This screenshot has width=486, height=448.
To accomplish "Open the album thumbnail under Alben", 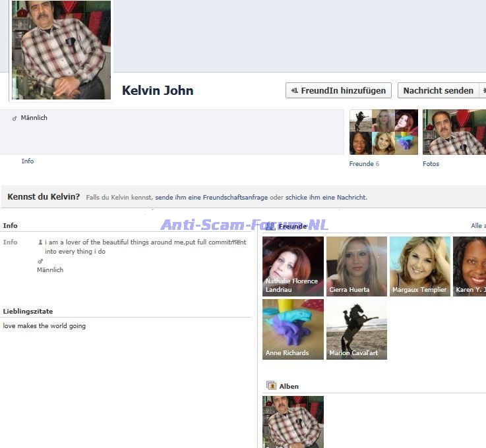I will [293, 422].
